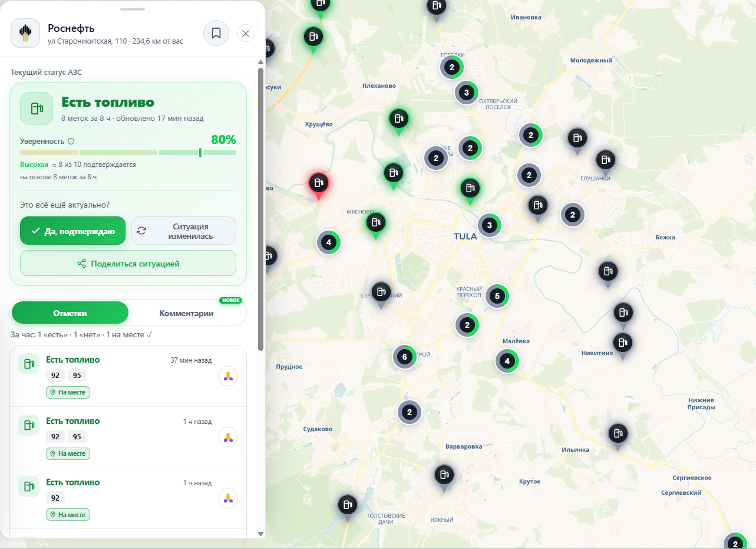Report that Ситуация изменилась
Viewport: 756px width, 549px height.
[x=184, y=231]
